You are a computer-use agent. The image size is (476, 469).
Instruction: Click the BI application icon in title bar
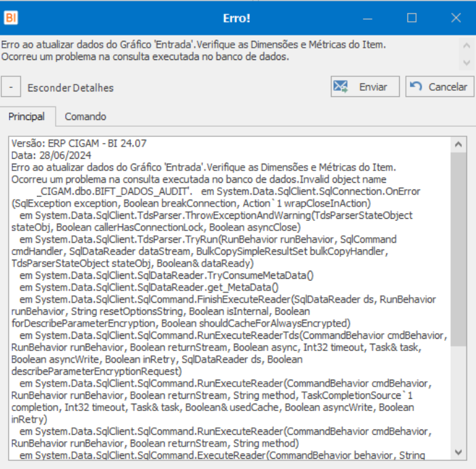pyautogui.click(x=10, y=18)
